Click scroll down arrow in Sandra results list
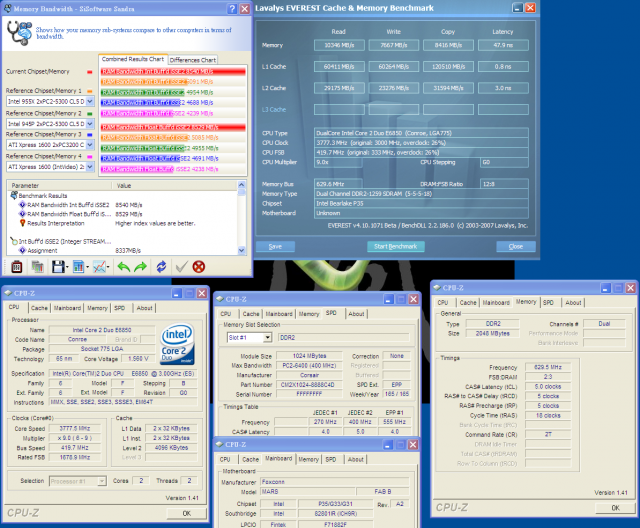The height and width of the screenshot is (528, 640). pyautogui.click(x=242, y=250)
